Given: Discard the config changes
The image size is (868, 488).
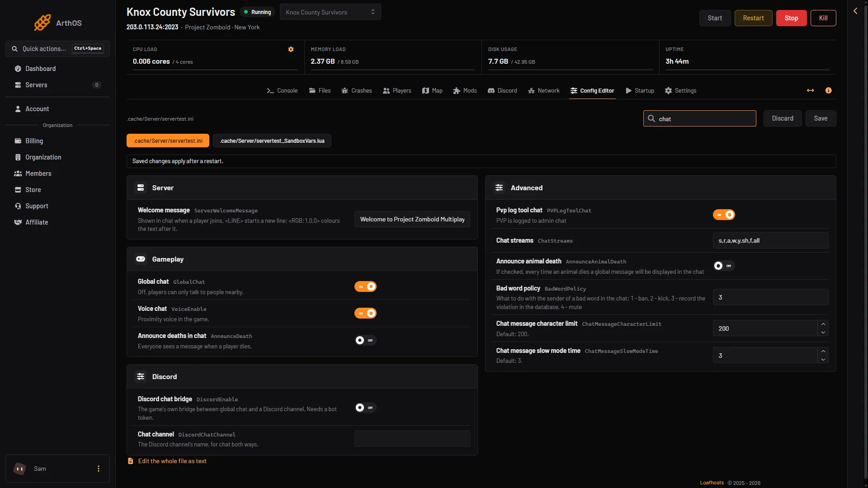Looking at the screenshot, I should 783,118.
